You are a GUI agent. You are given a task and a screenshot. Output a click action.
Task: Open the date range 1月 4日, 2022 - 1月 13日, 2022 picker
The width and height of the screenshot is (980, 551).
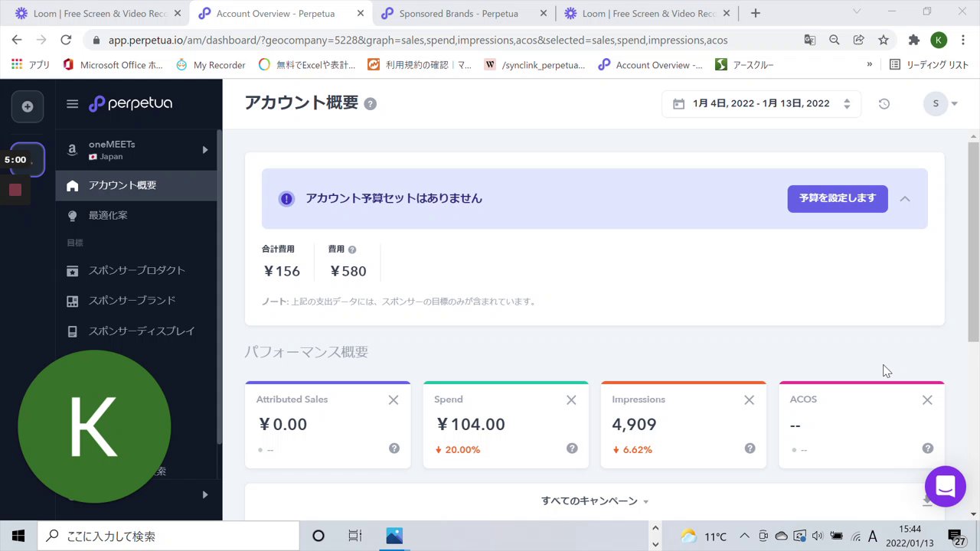[x=761, y=103]
